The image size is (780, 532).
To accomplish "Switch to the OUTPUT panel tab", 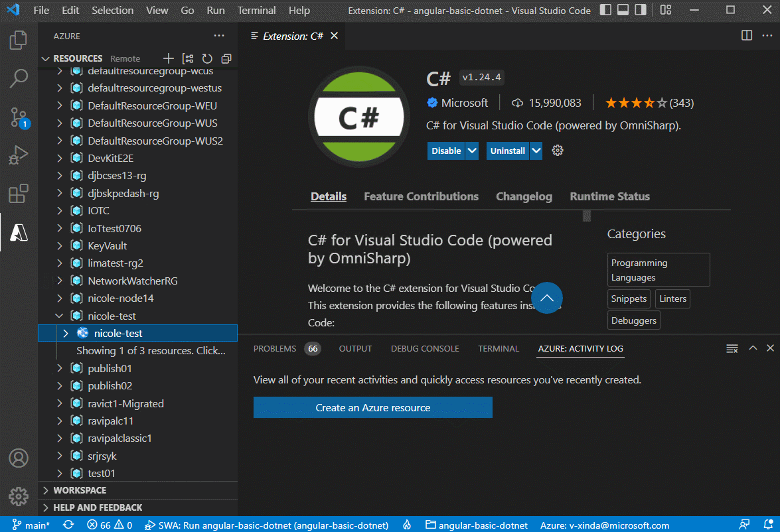I will 355,348.
